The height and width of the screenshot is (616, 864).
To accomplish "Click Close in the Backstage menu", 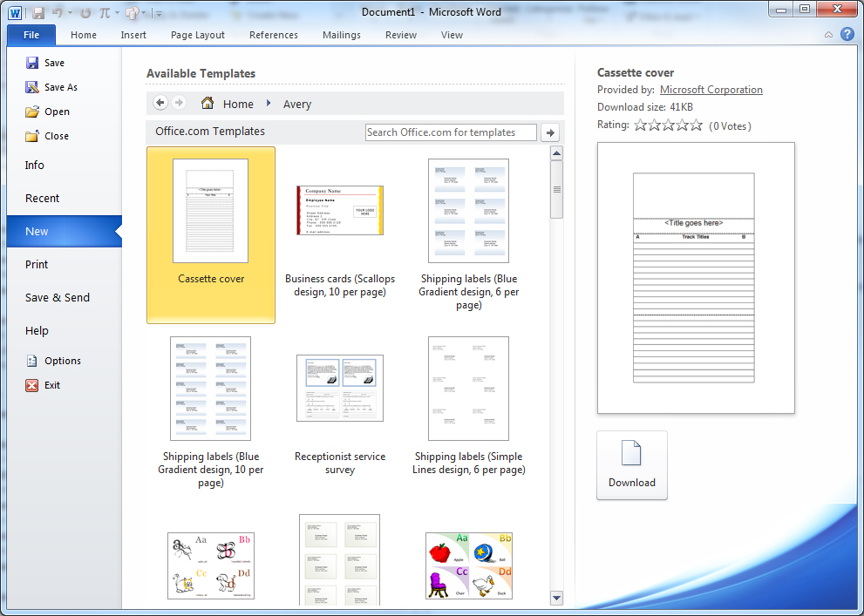I will 47,136.
